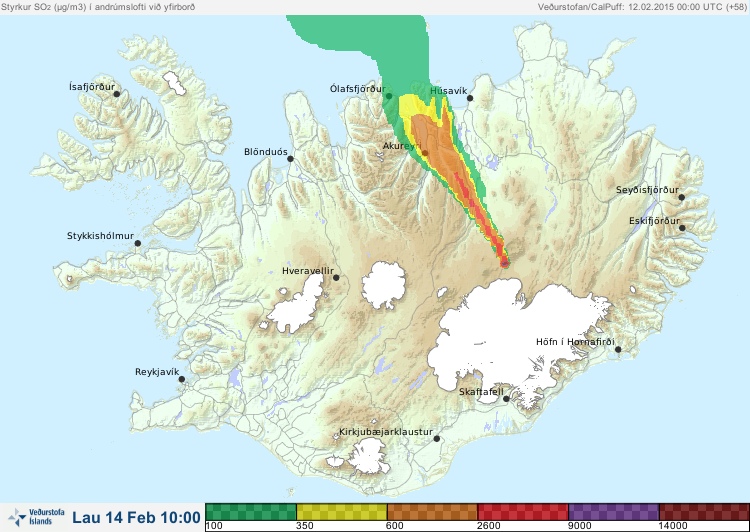Click the Stykkishólmur city marker dot
This screenshot has width=750, height=532.
138,244
